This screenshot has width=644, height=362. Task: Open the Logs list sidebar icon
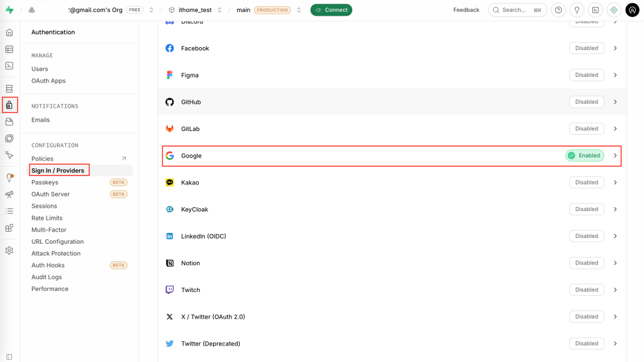[9, 211]
